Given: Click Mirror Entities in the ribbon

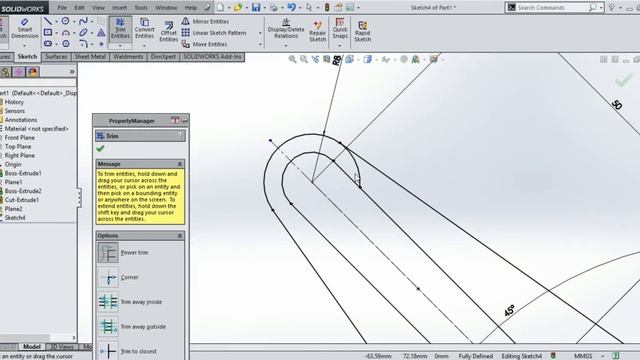Looking at the screenshot, I should [205, 21].
